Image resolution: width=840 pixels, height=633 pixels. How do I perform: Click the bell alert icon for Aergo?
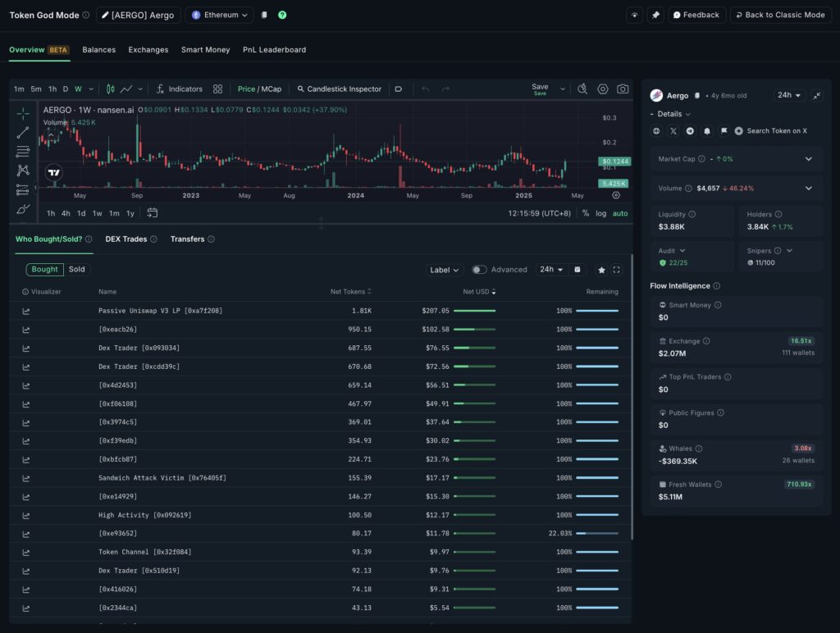(707, 130)
